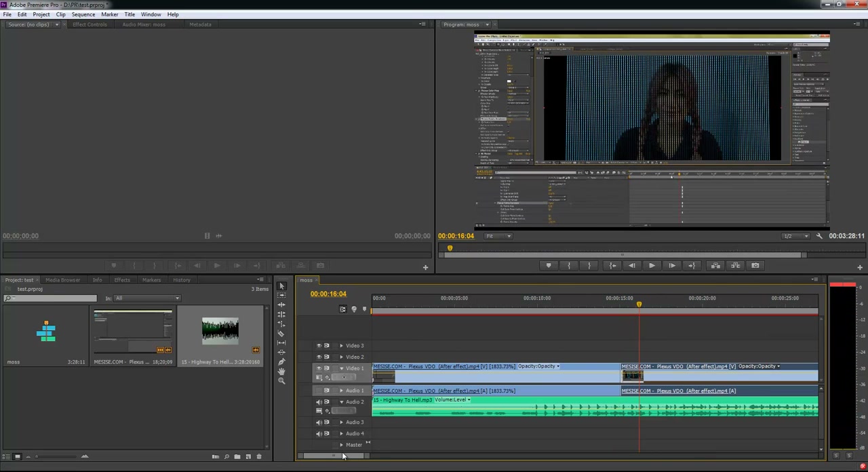Open the Program monitor button editor plus
The image size is (868, 472).
click(x=859, y=268)
